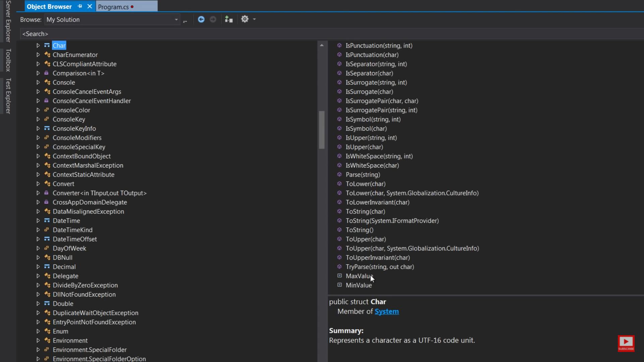The height and width of the screenshot is (362, 644).
Task: Select the DBNull tree item
Action: tap(62, 257)
